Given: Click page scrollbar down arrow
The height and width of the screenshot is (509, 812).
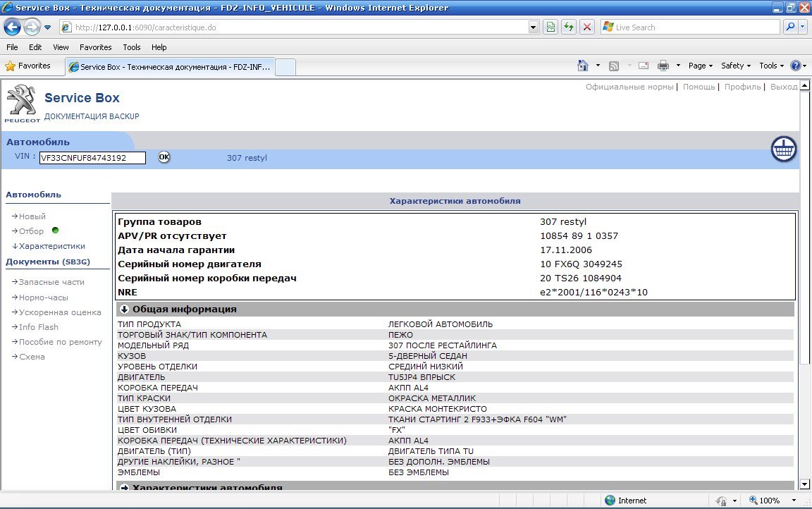Looking at the screenshot, I should click(x=805, y=484).
